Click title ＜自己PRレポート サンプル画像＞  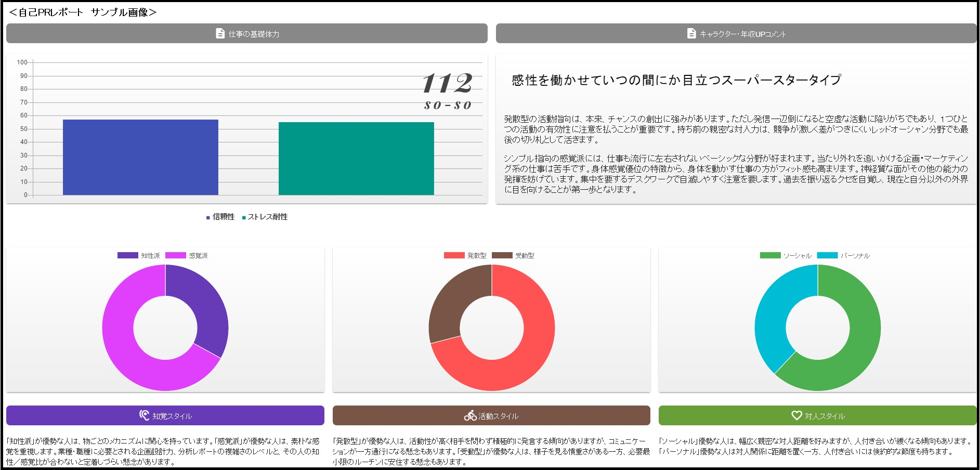[83, 12]
